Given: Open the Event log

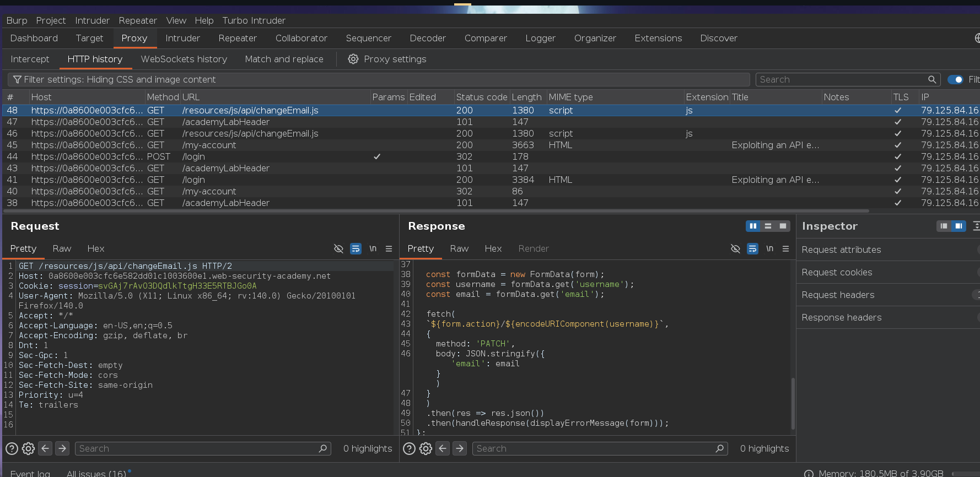Looking at the screenshot, I should 30,473.
